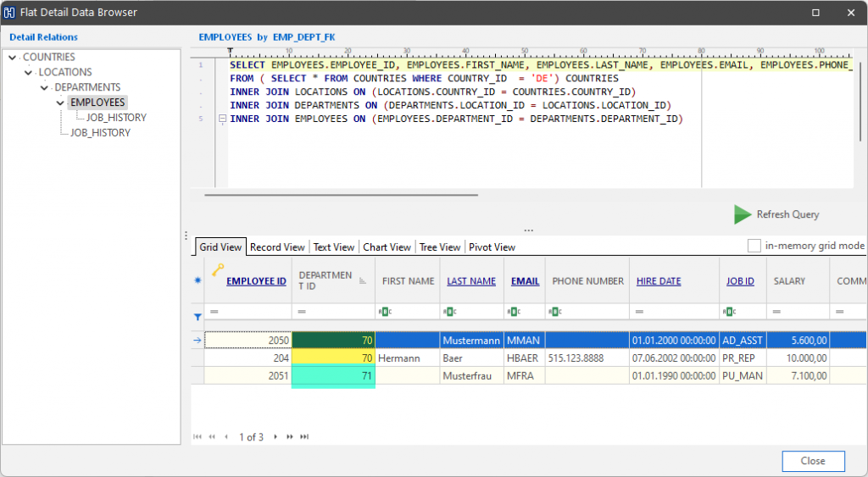
Task: Switch to the Chart View tab
Action: point(387,247)
